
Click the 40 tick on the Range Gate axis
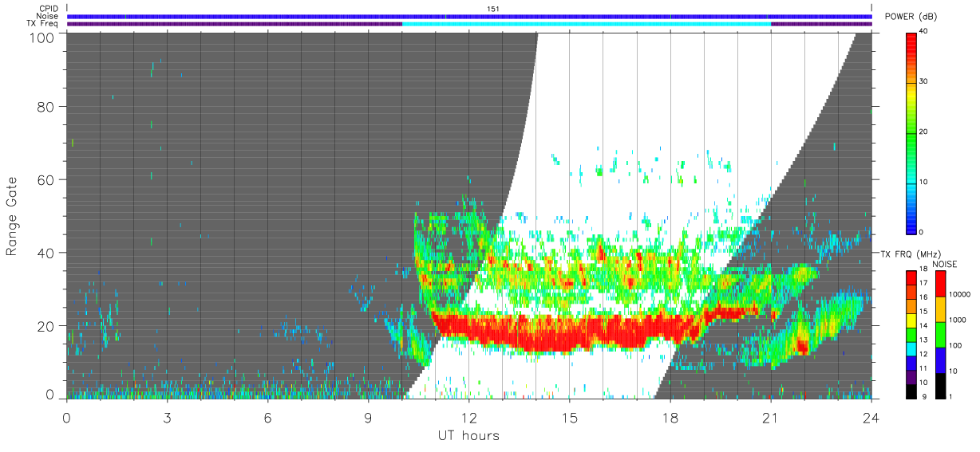46,253
